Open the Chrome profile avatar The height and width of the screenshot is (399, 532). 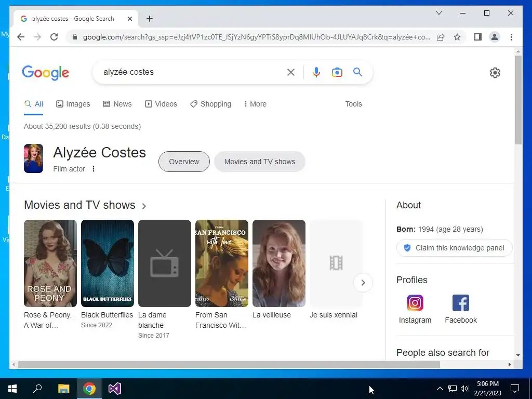tap(495, 37)
